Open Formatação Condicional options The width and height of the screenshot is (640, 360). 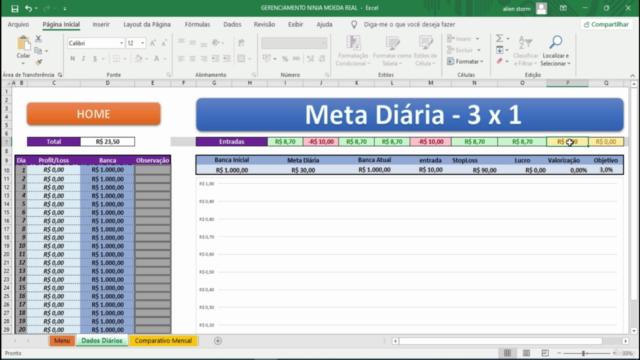pyautogui.click(x=353, y=51)
